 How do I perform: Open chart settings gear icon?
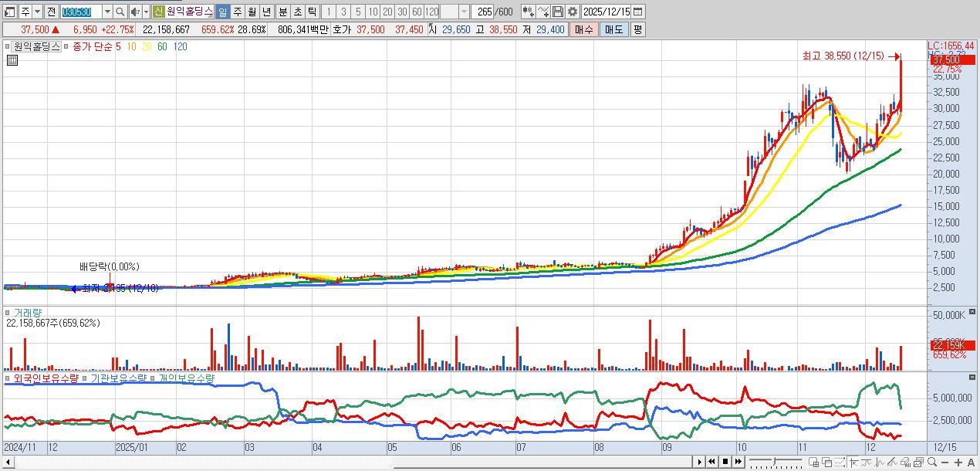tap(572, 12)
